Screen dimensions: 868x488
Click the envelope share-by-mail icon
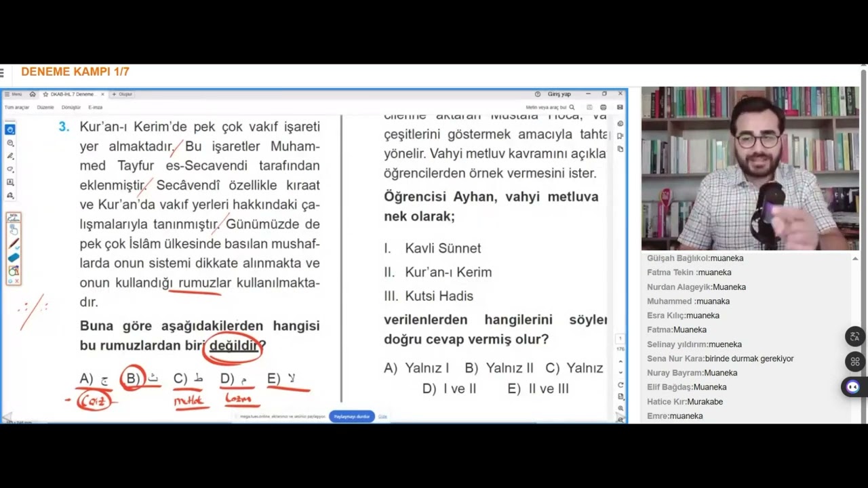[620, 107]
